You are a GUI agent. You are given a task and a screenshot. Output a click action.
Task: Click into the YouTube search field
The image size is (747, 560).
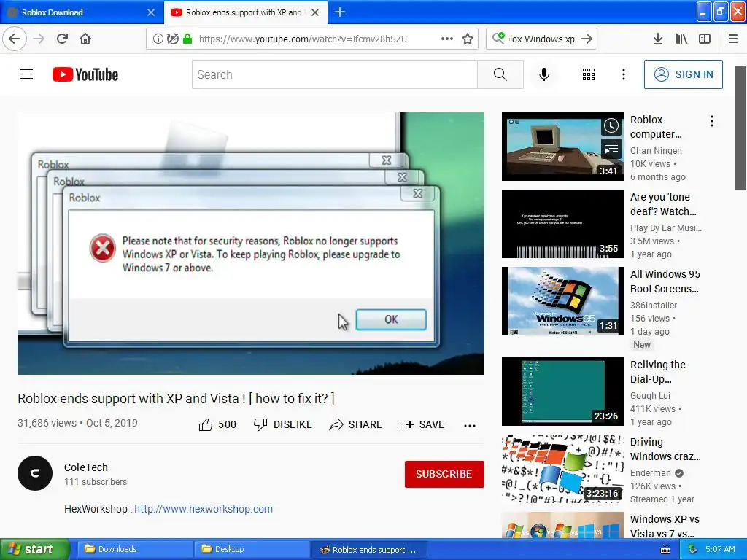coord(334,74)
